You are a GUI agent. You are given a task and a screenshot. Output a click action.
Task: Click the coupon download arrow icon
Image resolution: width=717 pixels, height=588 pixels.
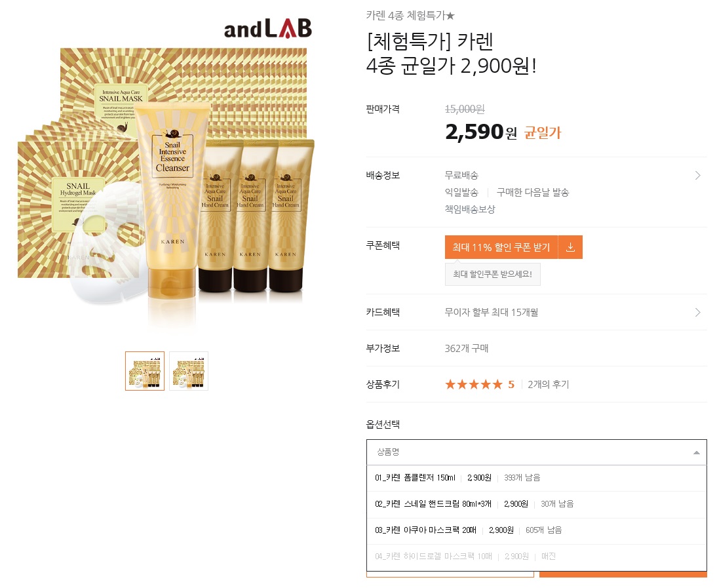(570, 247)
